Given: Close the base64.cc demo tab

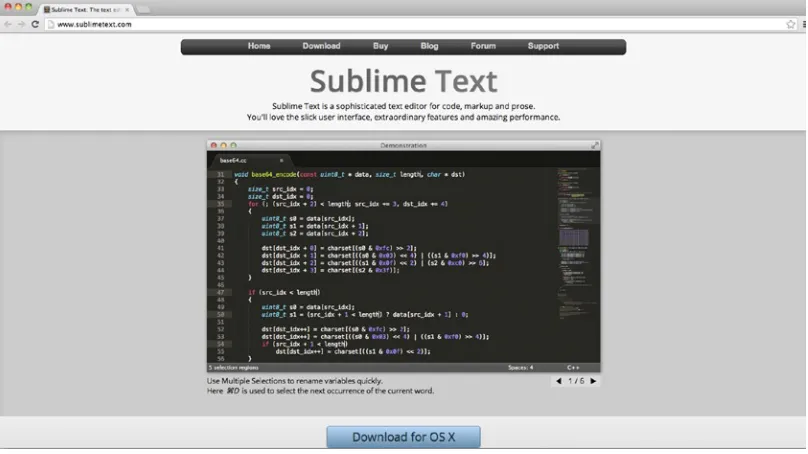Looking at the screenshot, I should [281, 160].
